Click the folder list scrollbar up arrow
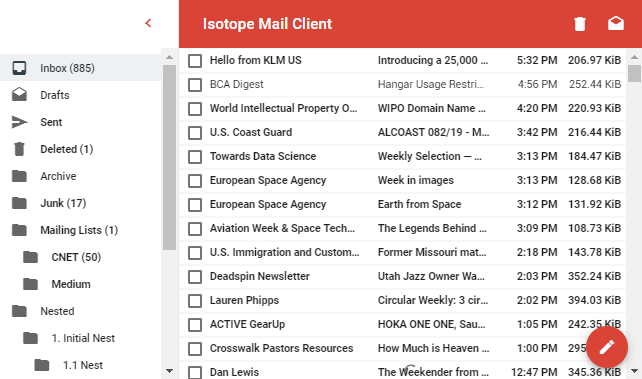 [170, 58]
